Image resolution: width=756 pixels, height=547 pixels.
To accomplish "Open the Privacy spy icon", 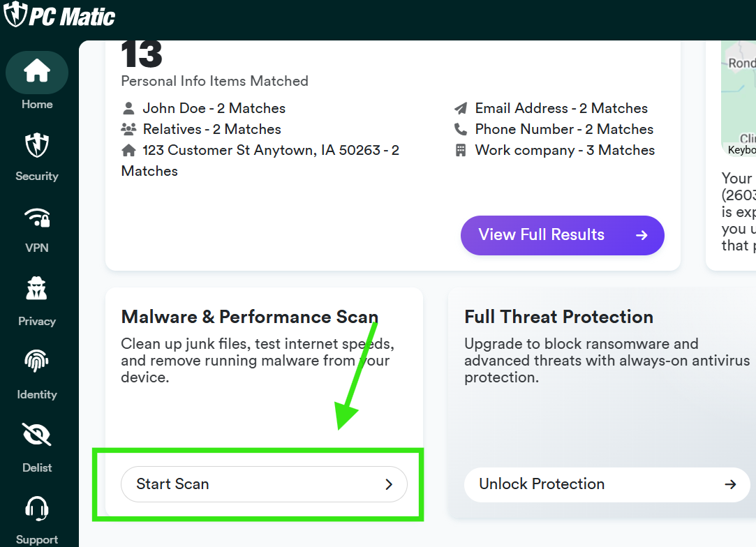I will coord(36,289).
